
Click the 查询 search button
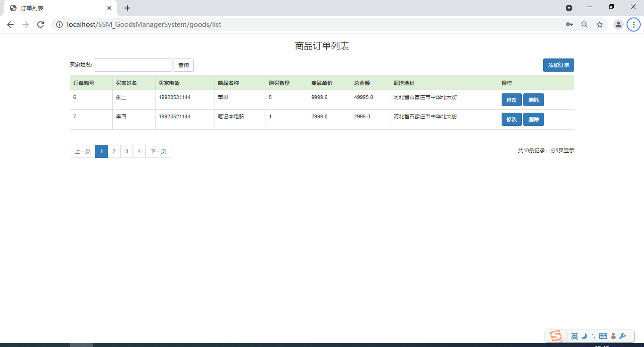tap(183, 65)
